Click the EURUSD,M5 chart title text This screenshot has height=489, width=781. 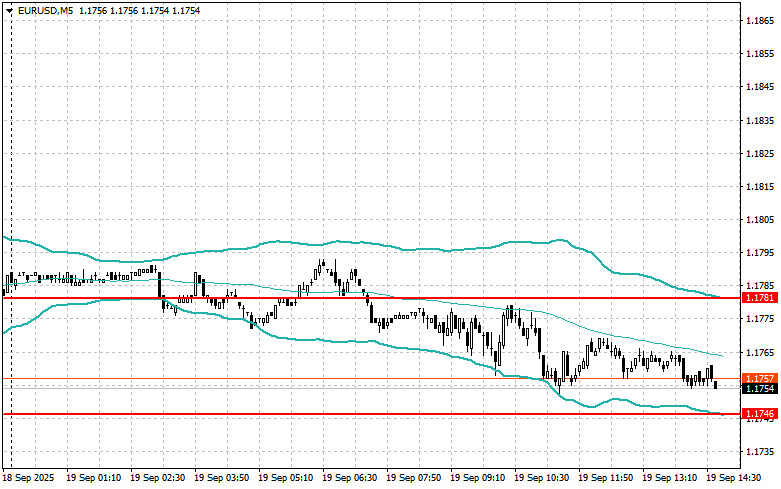[x=45, y=10]
